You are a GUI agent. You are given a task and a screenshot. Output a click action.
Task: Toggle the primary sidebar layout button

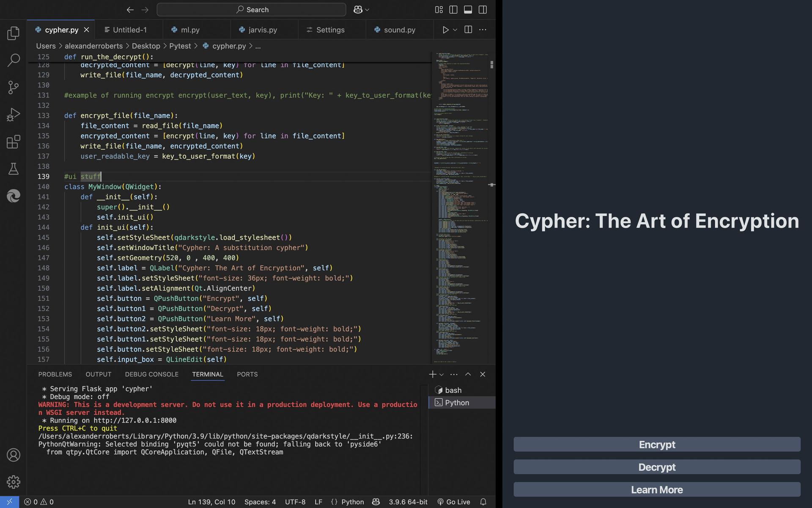[453, 10]
